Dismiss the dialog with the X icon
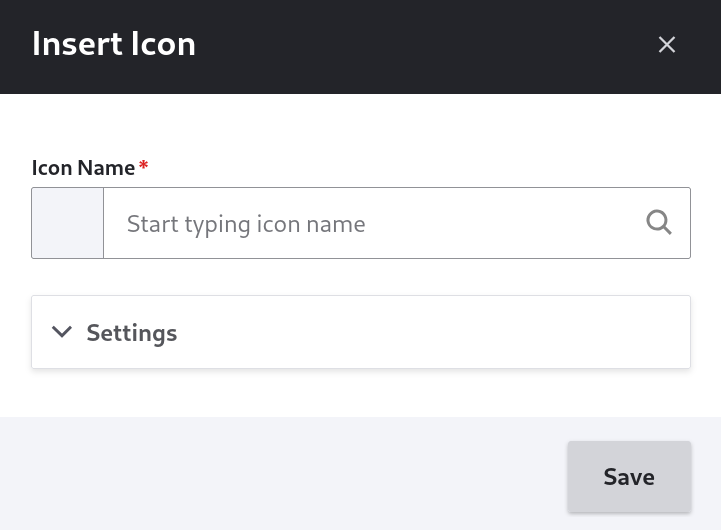721x530 pixels. [666, 45]
